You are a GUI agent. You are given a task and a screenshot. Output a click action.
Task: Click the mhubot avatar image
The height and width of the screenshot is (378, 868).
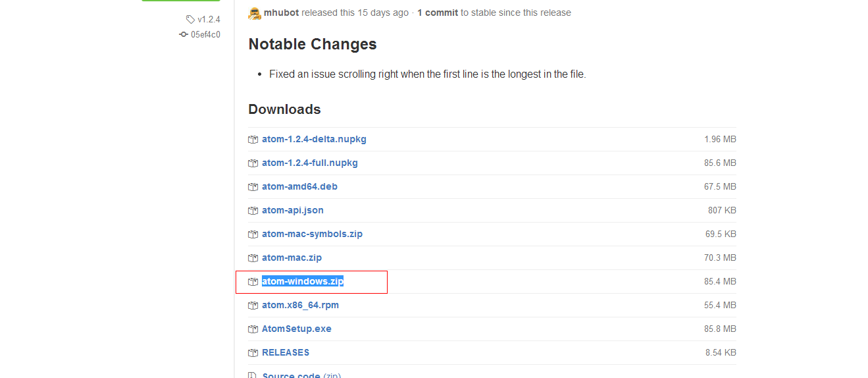click(x=255, y=13)
